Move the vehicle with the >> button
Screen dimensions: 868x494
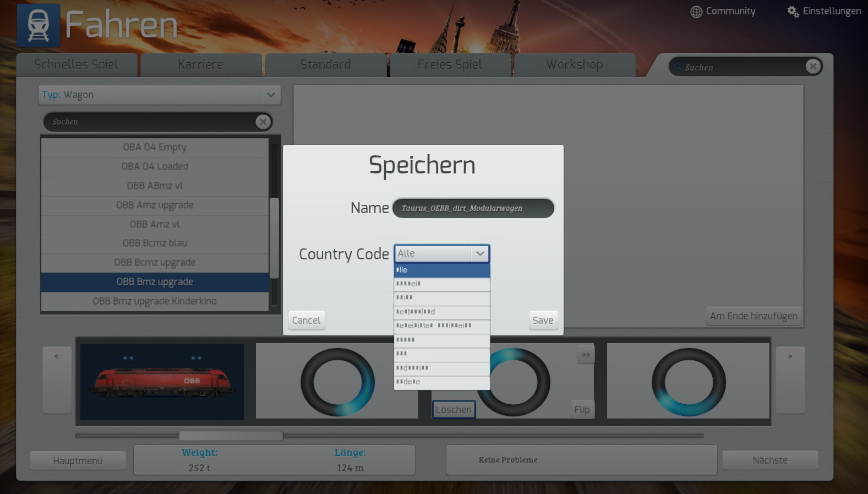click(x=586, y=355)
